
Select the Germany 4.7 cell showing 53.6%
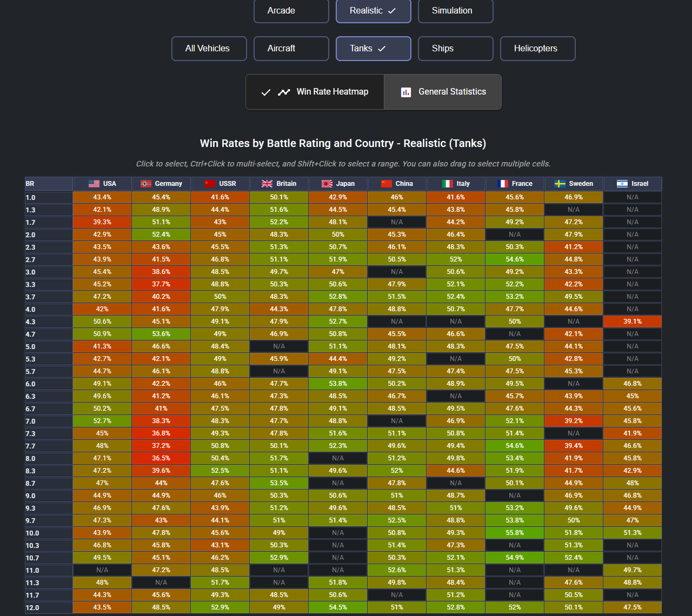[x=161, y=334]
